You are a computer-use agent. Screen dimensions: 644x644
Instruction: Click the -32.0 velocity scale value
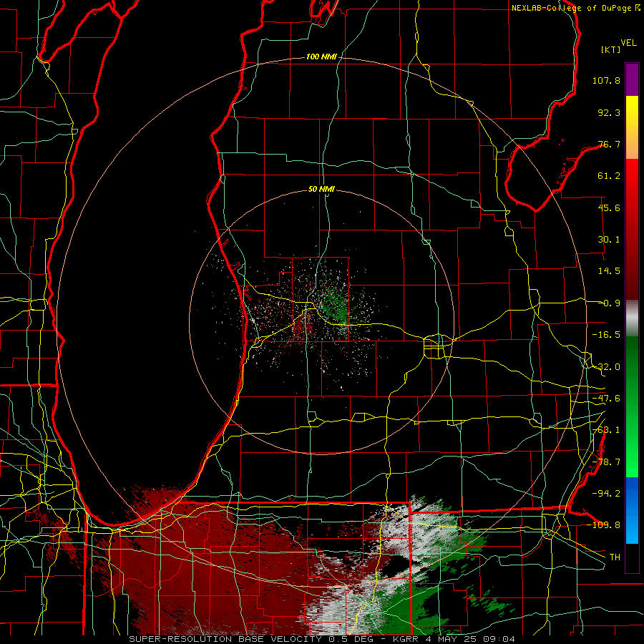pos(606,367)
